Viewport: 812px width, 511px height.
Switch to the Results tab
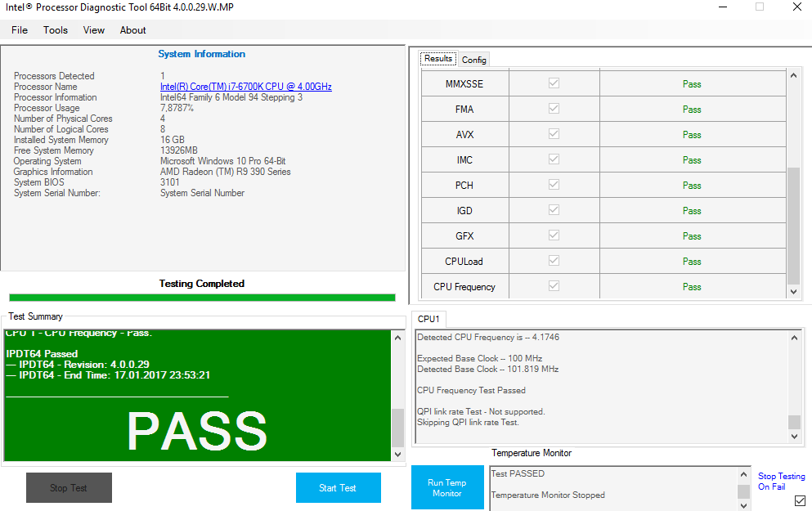click(438, 59)
